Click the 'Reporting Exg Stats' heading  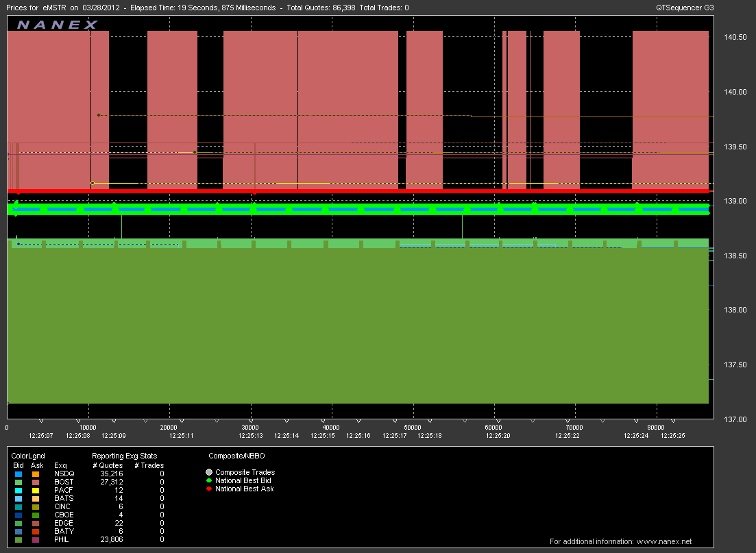point(124,456)
